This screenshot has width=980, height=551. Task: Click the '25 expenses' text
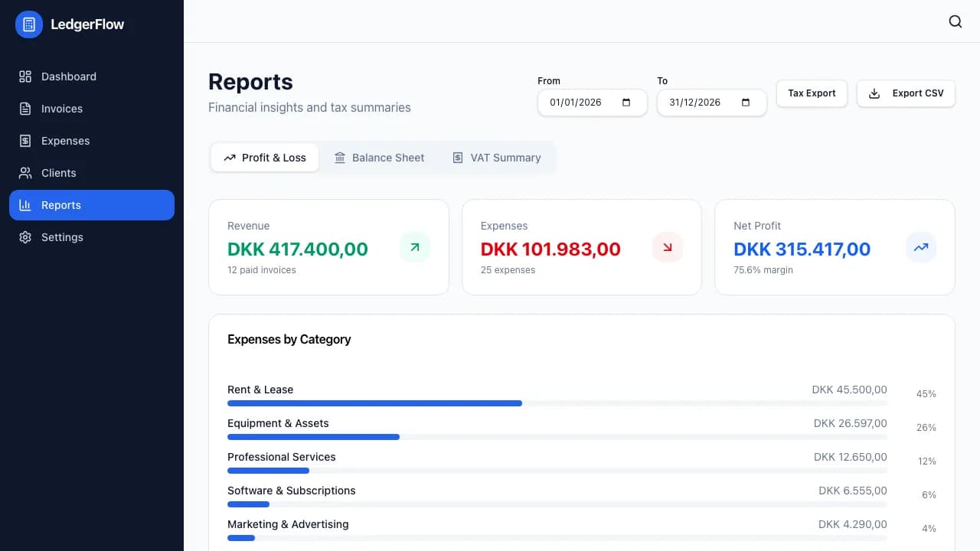pyautogui.click(x=508, y=270)
